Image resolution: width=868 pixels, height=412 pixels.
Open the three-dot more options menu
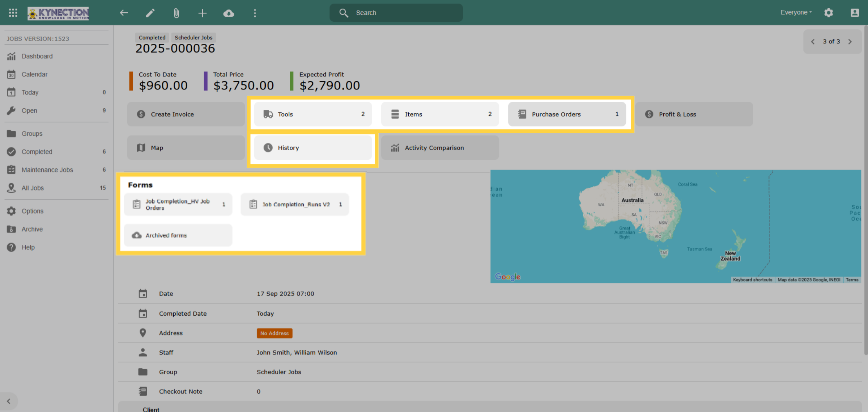pos(255,13)
